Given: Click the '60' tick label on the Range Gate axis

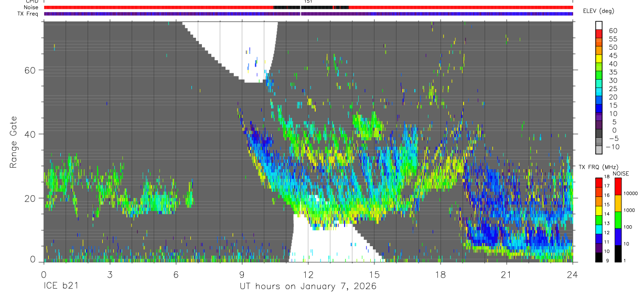Looking at the screenshot, I should pos(30,70).
